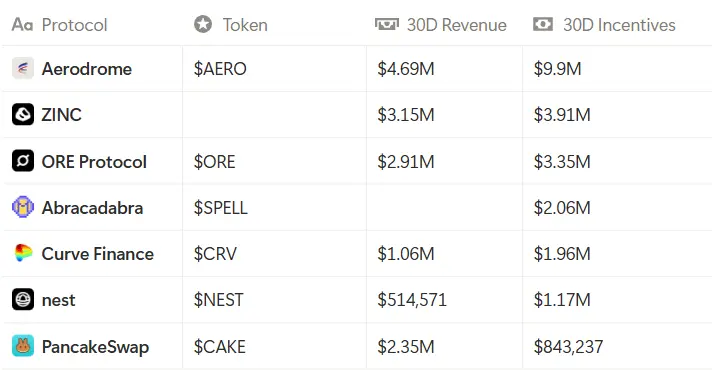Click the star icon beside Token header

[x=203, y=24]
